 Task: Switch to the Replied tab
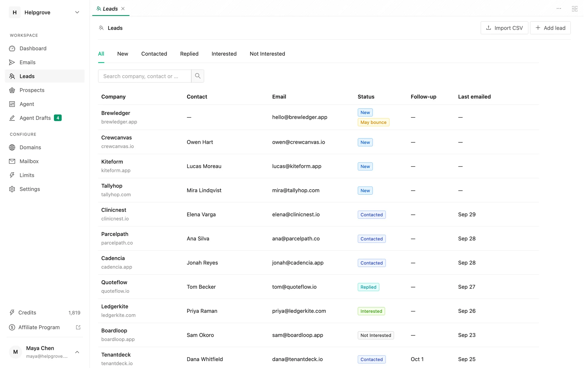pyautogui.click(x=189, y=54)
